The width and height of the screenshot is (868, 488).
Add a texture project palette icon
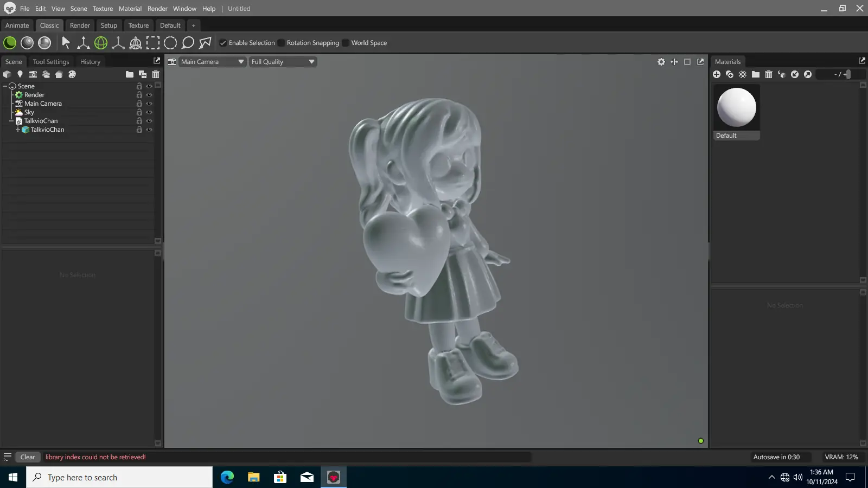click(x=72, y=74)
